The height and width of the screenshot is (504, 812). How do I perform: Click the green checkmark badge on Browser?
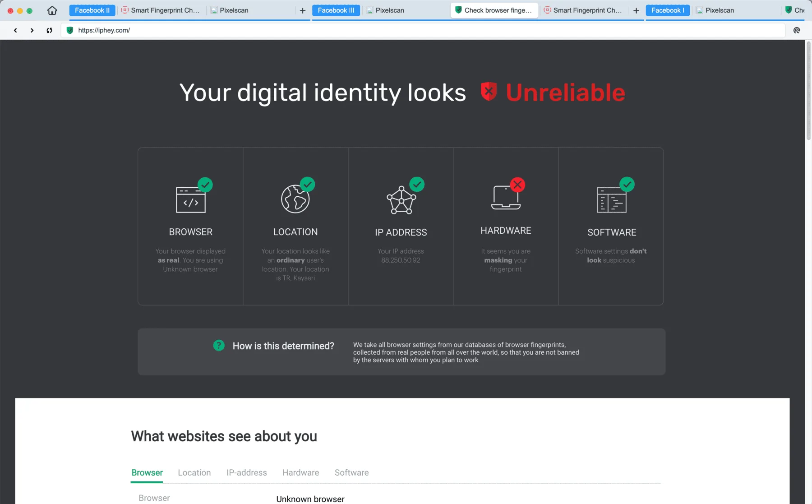pos(205,185)
